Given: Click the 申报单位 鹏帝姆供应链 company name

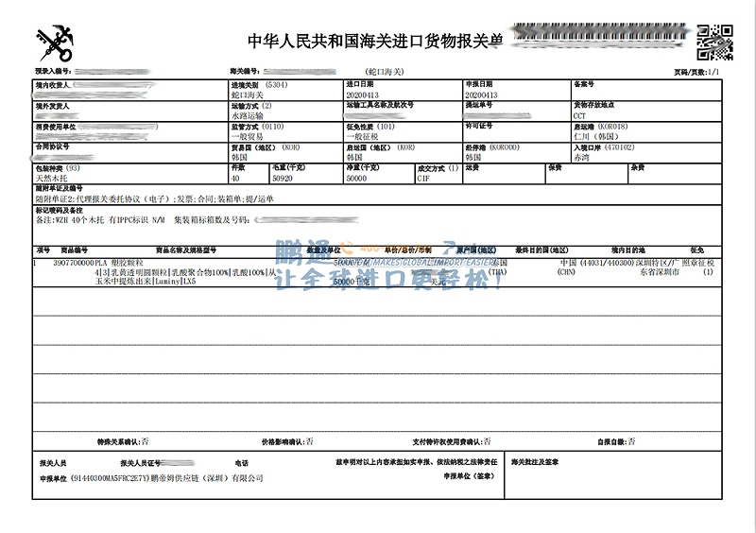Looking at the screenshot, I should coord(217,479).
